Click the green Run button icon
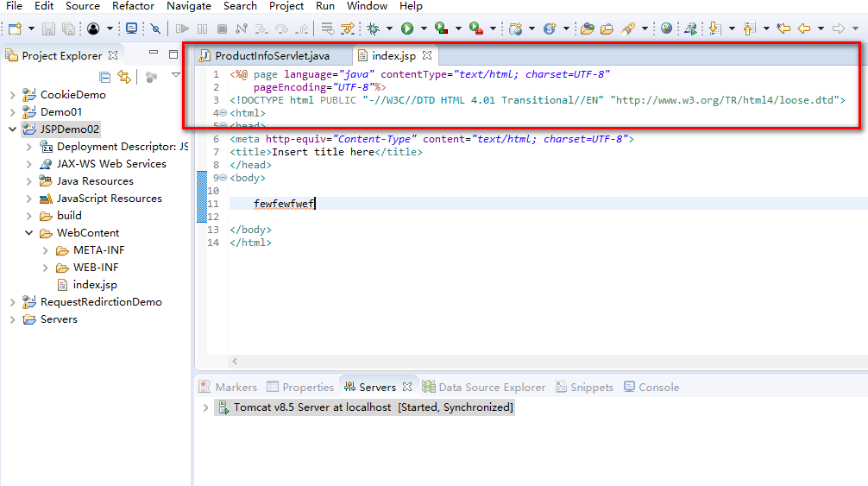868x486 pixels. [x=407, y=28]
